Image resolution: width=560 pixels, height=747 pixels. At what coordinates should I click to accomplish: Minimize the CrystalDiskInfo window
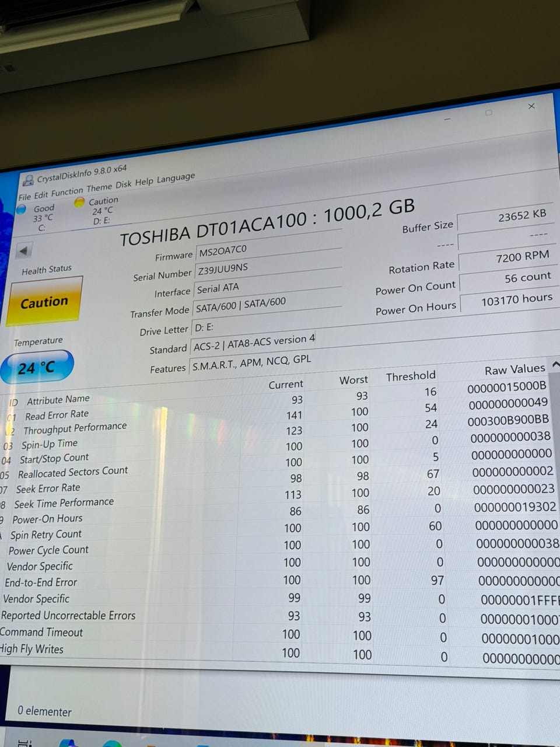447,119
